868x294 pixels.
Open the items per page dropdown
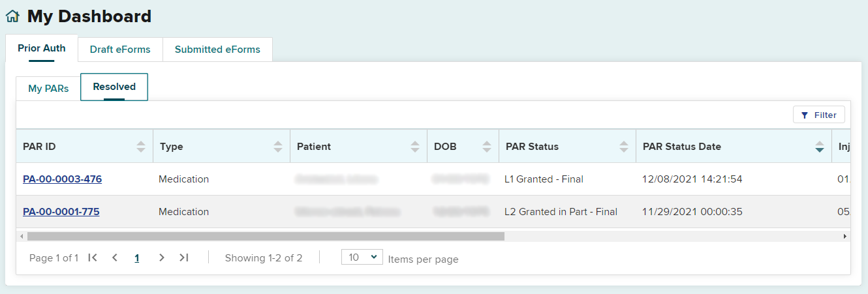click(362, 257)
